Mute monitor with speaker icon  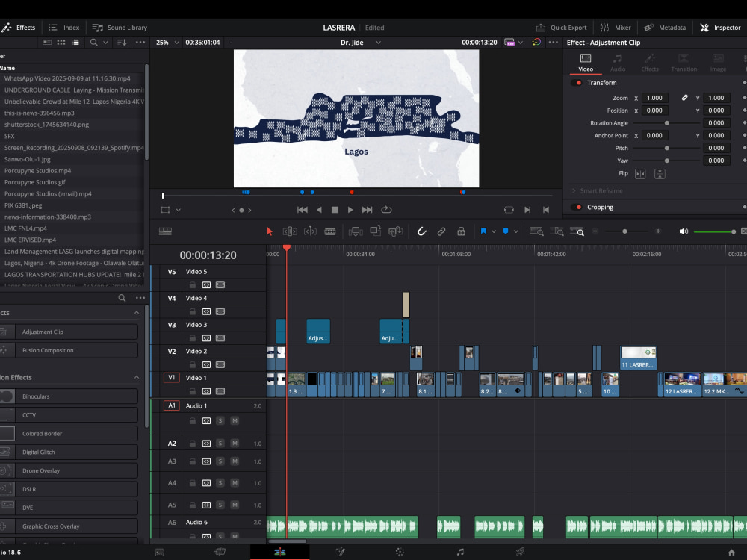click(684, 231)
